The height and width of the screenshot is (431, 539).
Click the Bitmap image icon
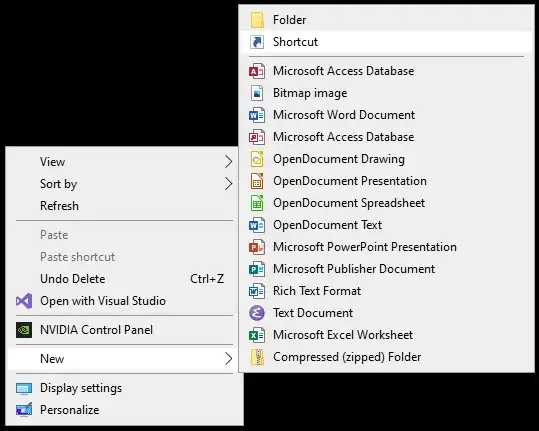point(257,93)
